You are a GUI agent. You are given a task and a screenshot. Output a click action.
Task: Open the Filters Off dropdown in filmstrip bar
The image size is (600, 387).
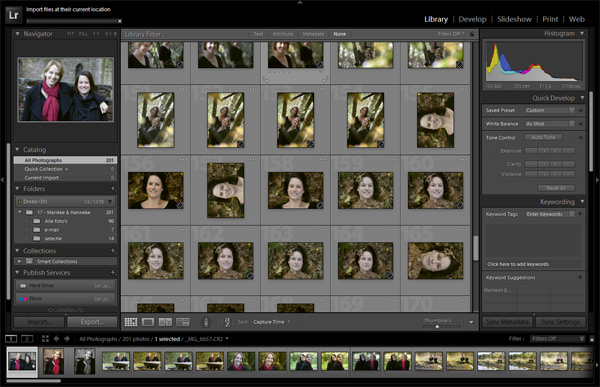(x=558, y=339)
